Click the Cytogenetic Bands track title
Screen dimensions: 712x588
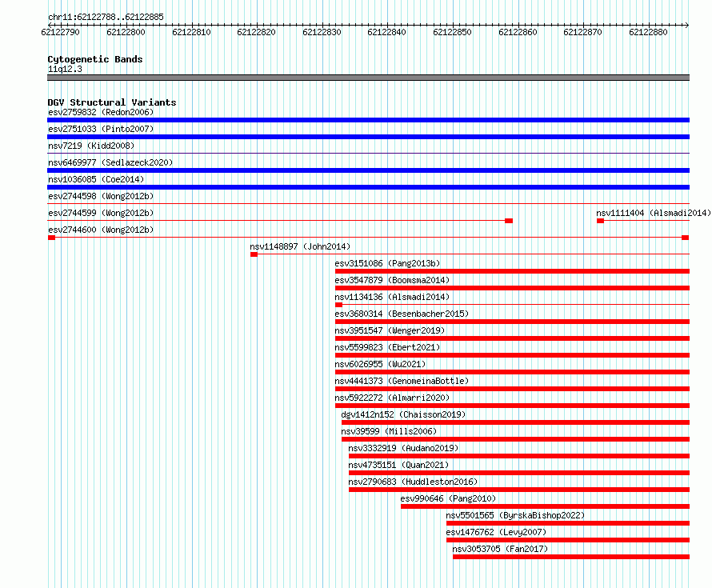[x=95, y=59]
